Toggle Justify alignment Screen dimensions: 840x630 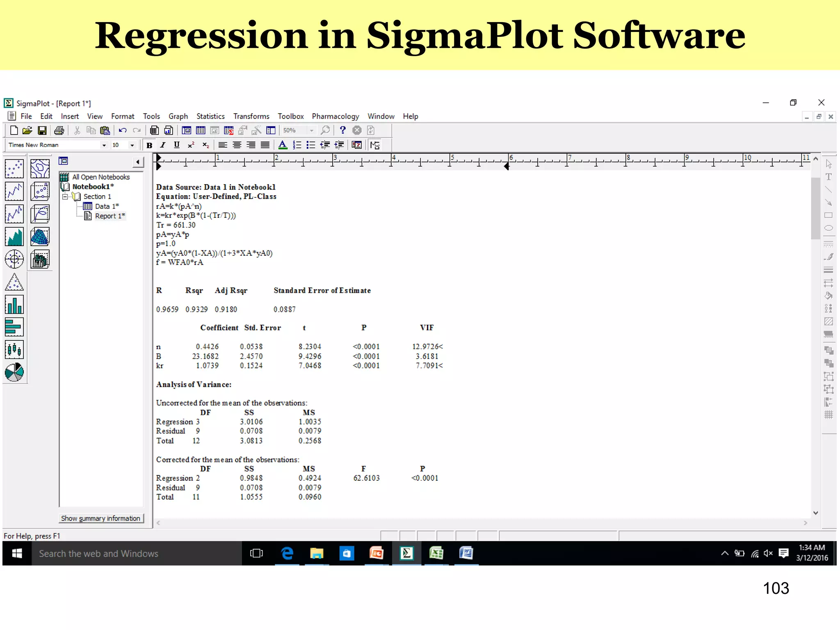pyautogui.click(x=265, y=145)
